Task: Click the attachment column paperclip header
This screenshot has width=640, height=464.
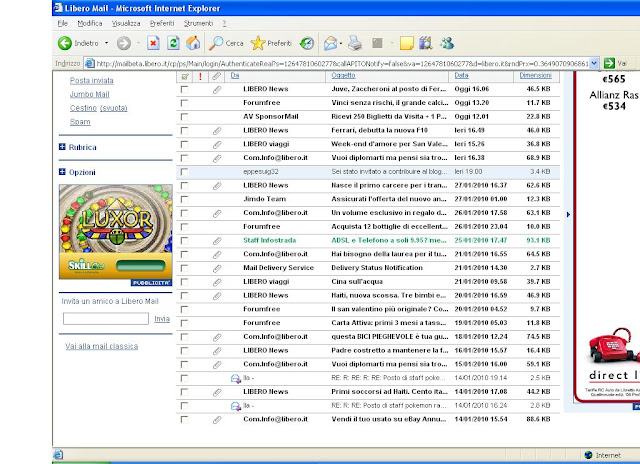Action: click(216, 76)
